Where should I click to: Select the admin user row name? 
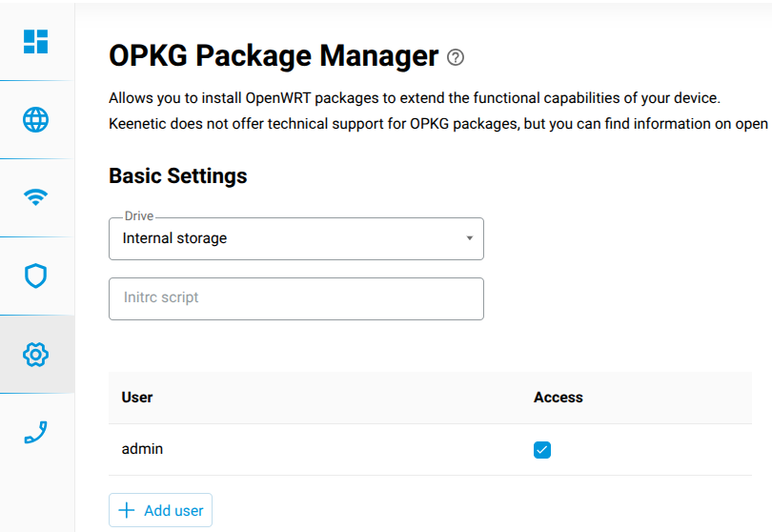(x=142, y=449)
